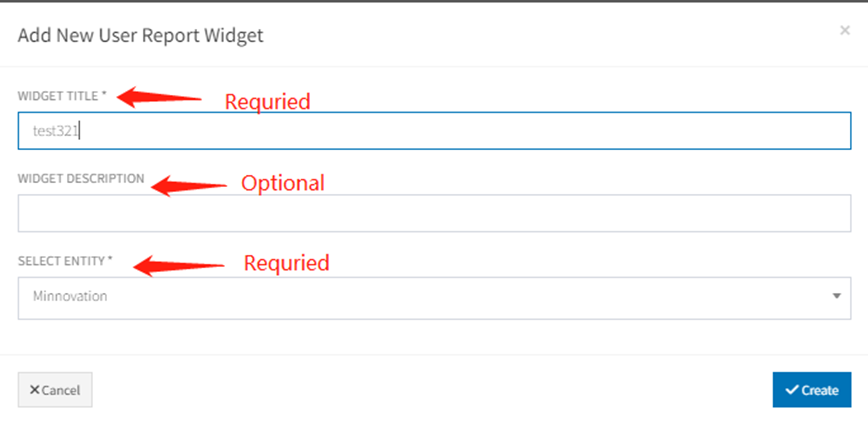Click the dialog heading Add New User Report Widget

(141, 36)
